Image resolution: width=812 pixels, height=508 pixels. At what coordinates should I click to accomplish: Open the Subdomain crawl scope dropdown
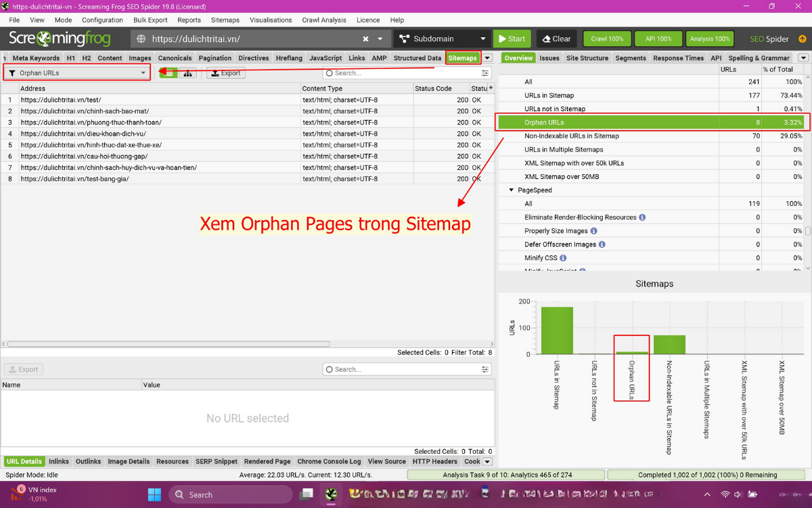point(442,39)
